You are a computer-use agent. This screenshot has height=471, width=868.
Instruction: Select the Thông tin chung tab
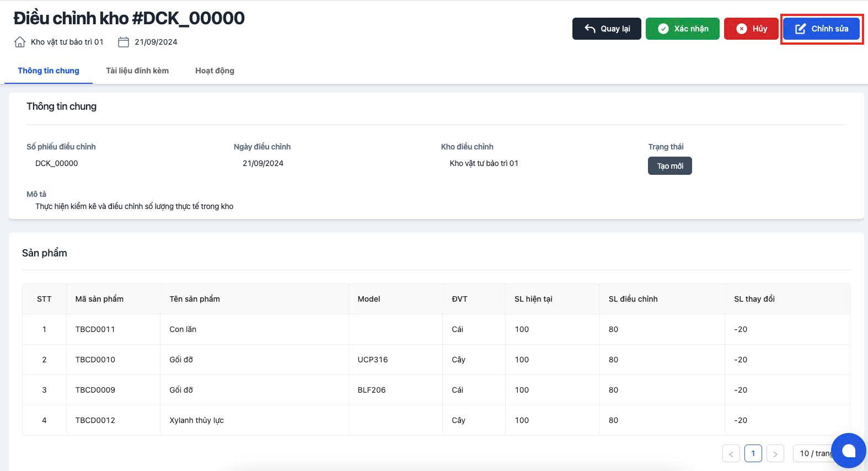tap(49, 71)
